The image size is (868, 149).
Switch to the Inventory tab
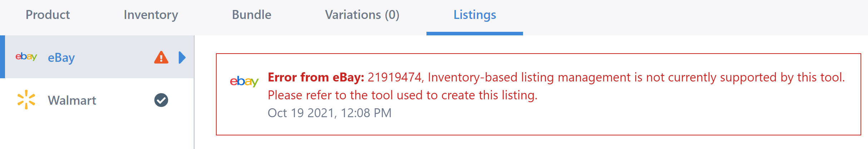tap(151, 15)
